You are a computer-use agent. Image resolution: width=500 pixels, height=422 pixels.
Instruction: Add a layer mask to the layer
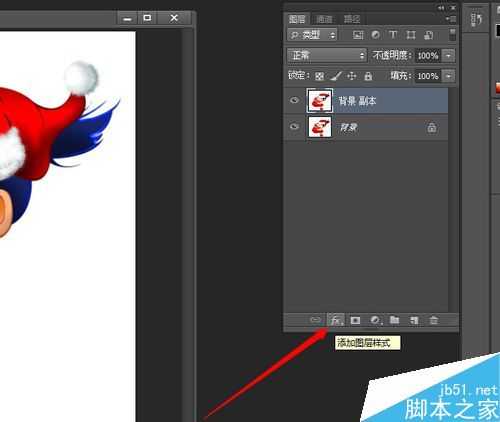355,320
